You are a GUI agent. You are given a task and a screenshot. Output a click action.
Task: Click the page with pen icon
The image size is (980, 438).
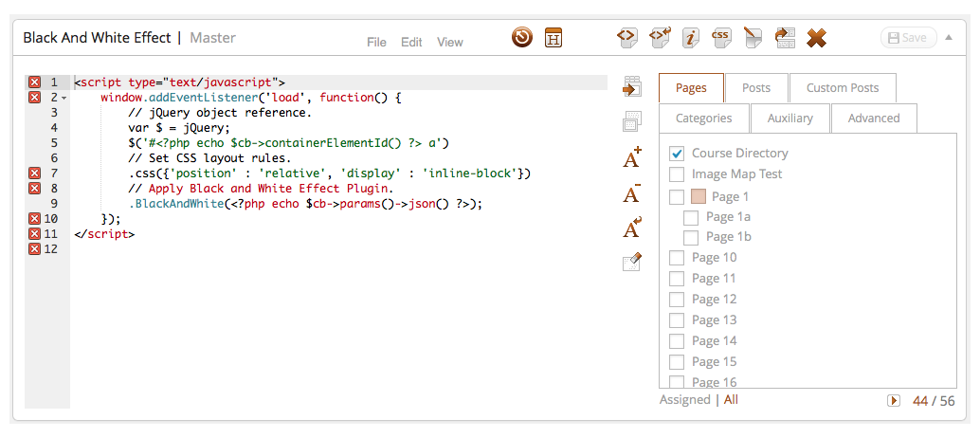pyautogui.click(x=753, y=38)
